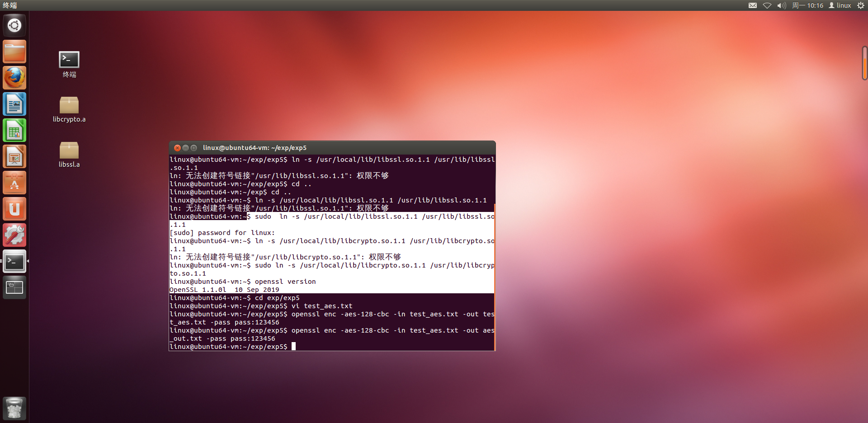This screenshot has width=868, height=423.
Task: Click the 't_aes.txt -pass pass:123456' line
Action: pos(224,322)
